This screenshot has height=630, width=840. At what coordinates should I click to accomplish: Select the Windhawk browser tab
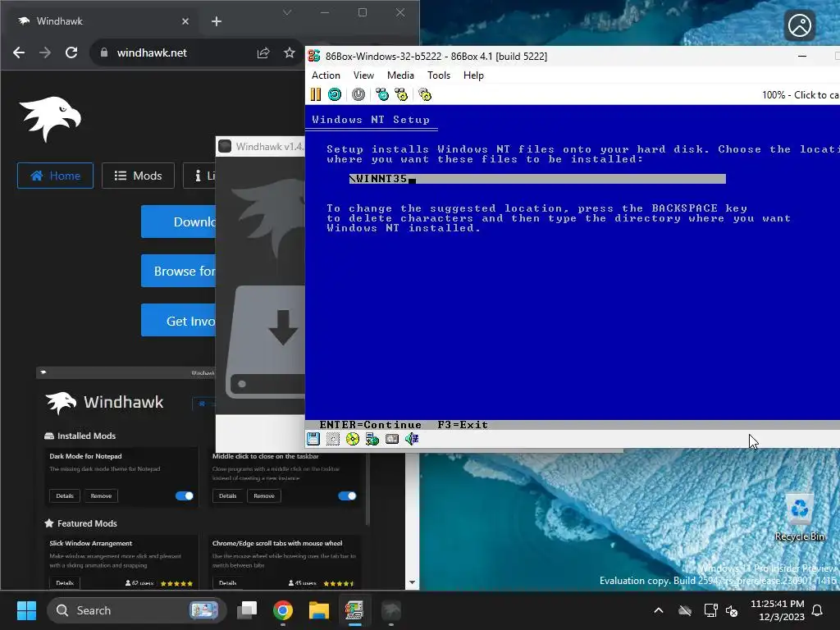[x=102, y=21]
